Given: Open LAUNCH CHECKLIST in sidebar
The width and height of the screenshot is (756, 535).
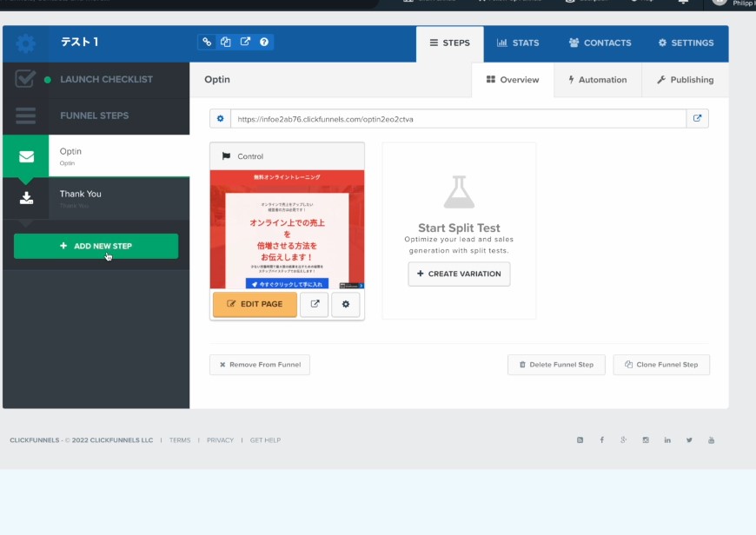Looking at the screenshot, I should [x=106, y=80].
